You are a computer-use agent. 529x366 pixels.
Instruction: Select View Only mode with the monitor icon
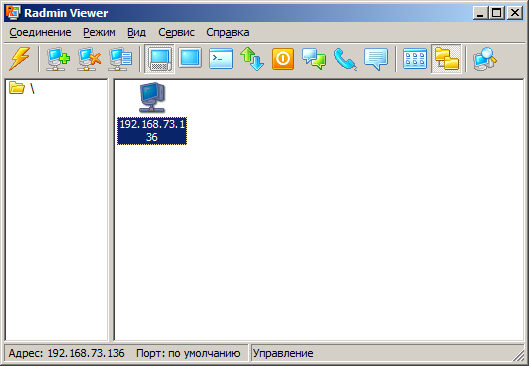click(x=190, y=58)
